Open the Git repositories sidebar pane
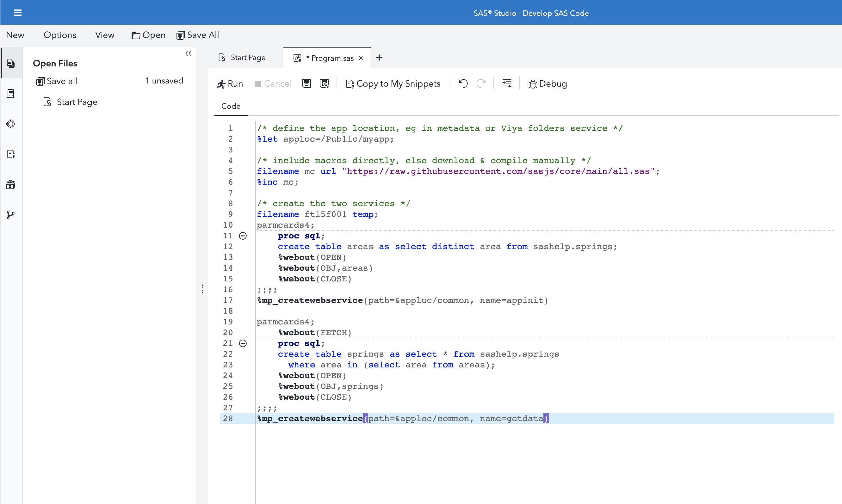 point(11,215)
